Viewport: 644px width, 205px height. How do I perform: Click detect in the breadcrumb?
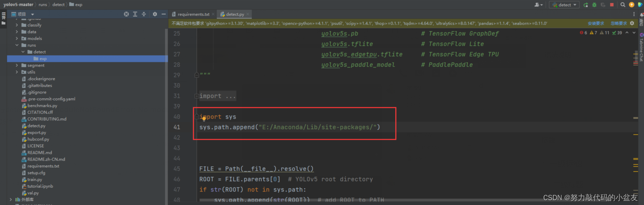[58, 5]
